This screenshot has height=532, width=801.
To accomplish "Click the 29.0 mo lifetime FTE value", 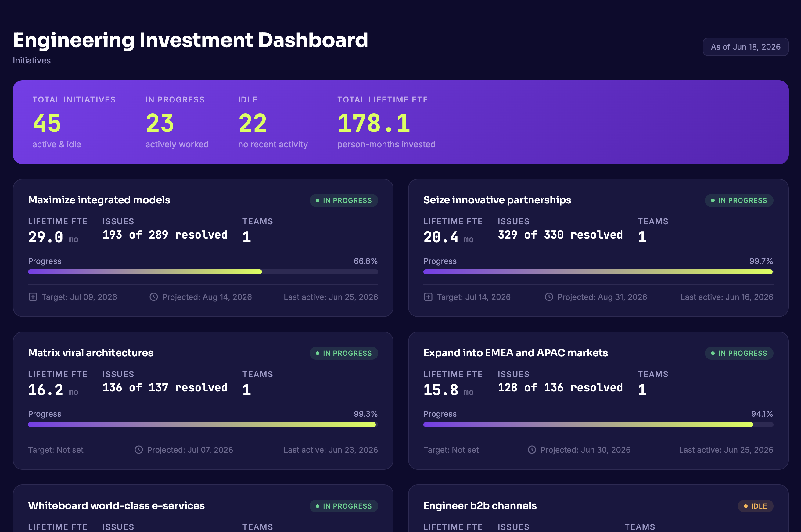I will tap(53, 237).
